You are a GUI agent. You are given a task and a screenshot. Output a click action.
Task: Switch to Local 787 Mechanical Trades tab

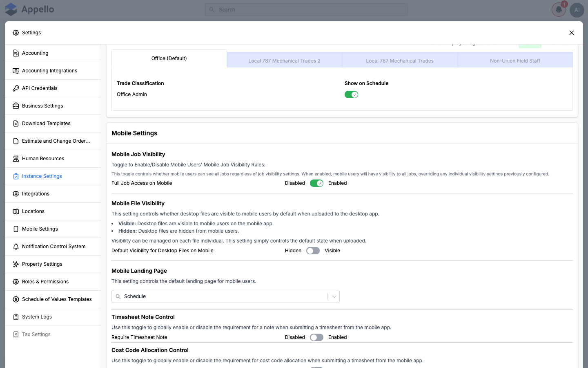click(x=400, y=61)
